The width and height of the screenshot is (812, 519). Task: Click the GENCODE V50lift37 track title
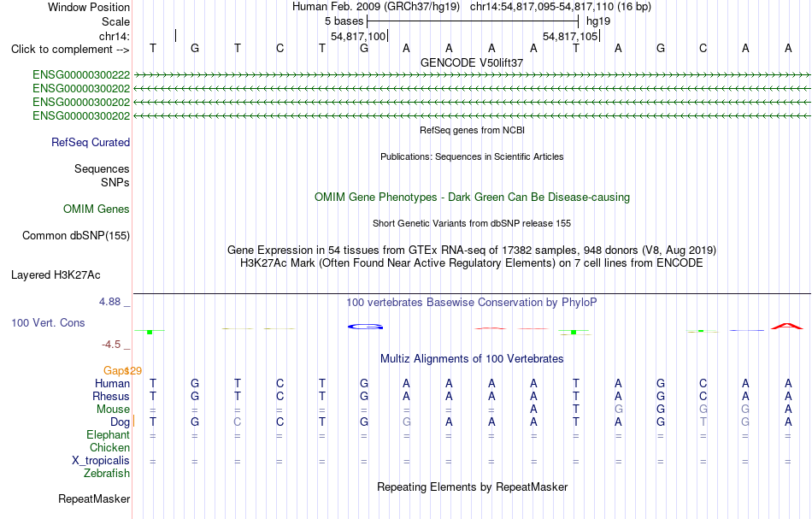point(472,62)
